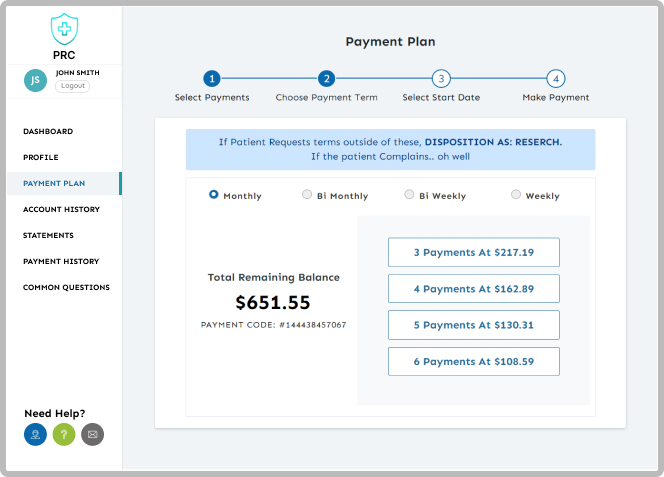The image size is (664, 477).
Task: Open the green question mark help icon
Action: click(x=64, y=434)
